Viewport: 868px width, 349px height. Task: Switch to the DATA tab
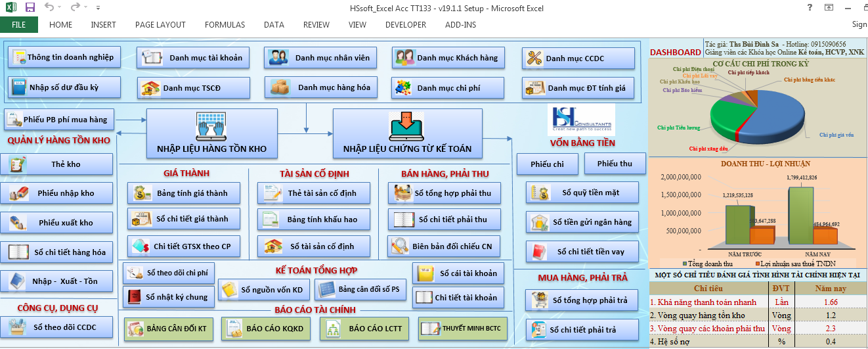(x=274, y=25)
